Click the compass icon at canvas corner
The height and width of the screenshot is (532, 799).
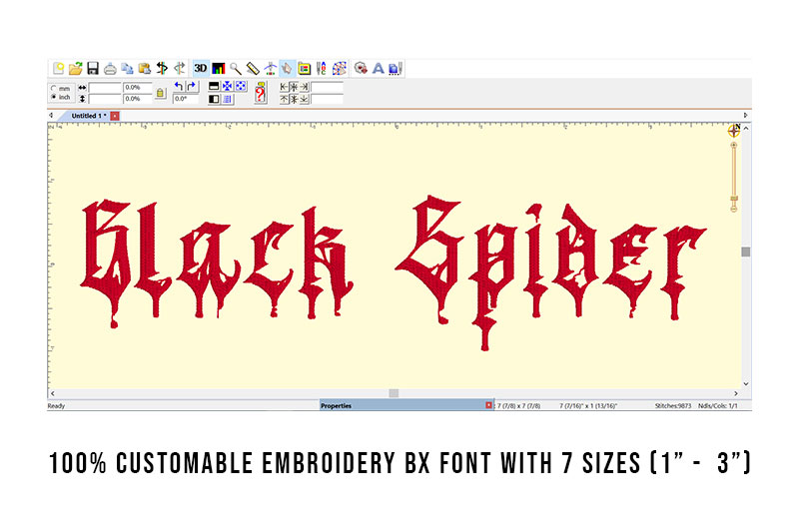pos(734,131)
